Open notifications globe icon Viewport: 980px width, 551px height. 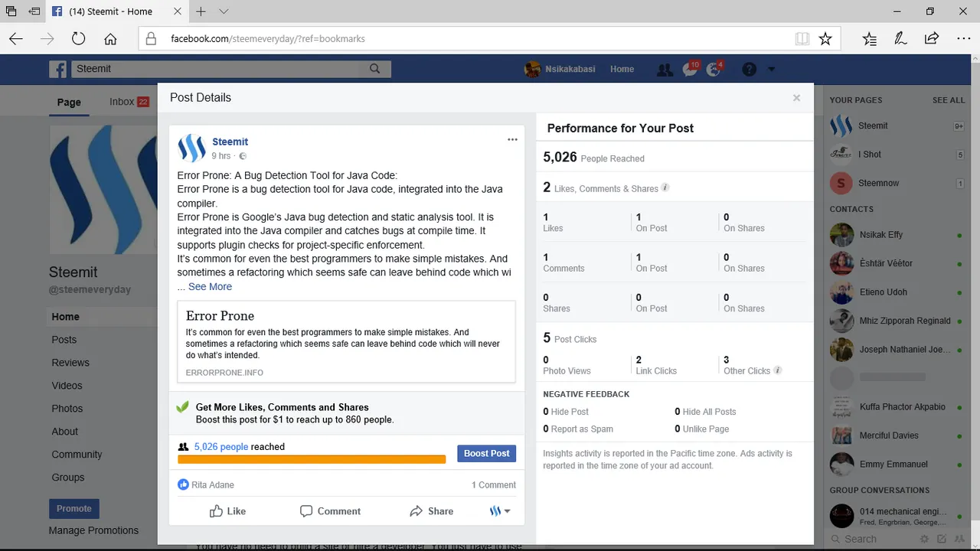(714, 69)
